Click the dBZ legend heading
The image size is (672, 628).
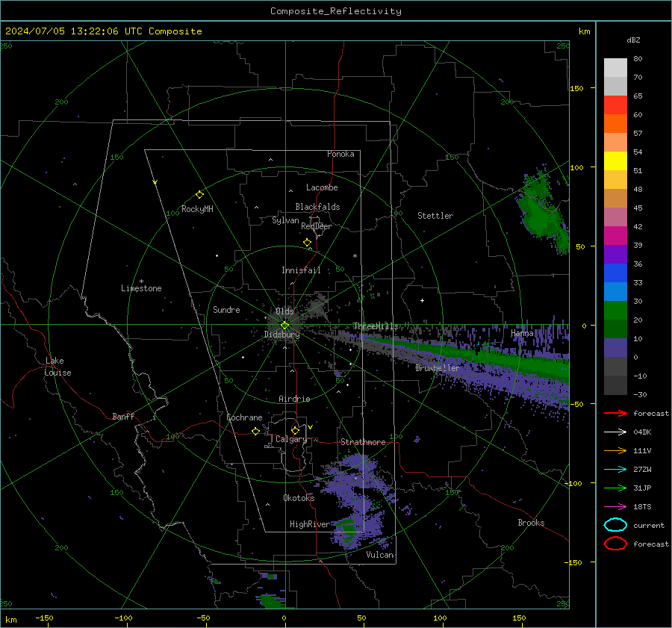(x=633, y=40)
